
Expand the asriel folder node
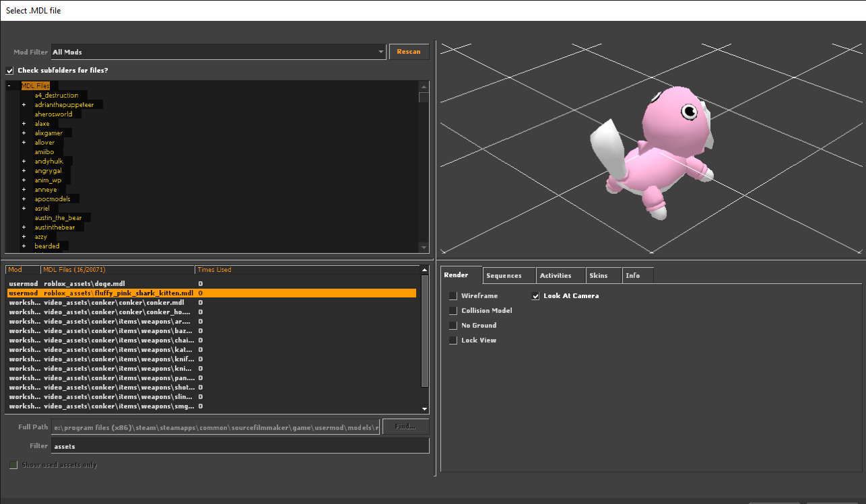pyautogui.click(x=24, y=209)
